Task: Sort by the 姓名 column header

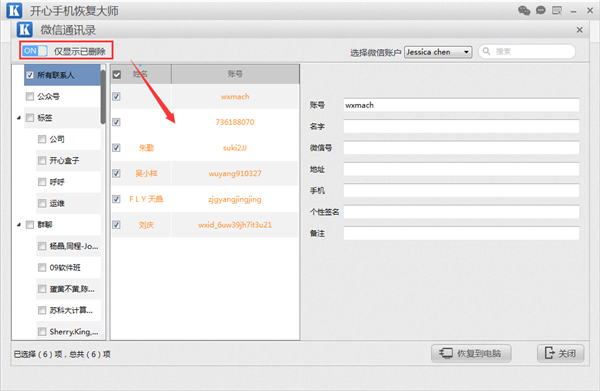Action: click(x=140, y=74)
